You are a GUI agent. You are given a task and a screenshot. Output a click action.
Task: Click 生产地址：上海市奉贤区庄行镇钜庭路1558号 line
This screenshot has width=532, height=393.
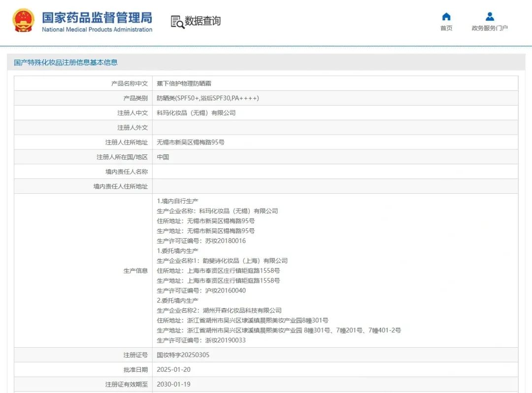point(218,281)
